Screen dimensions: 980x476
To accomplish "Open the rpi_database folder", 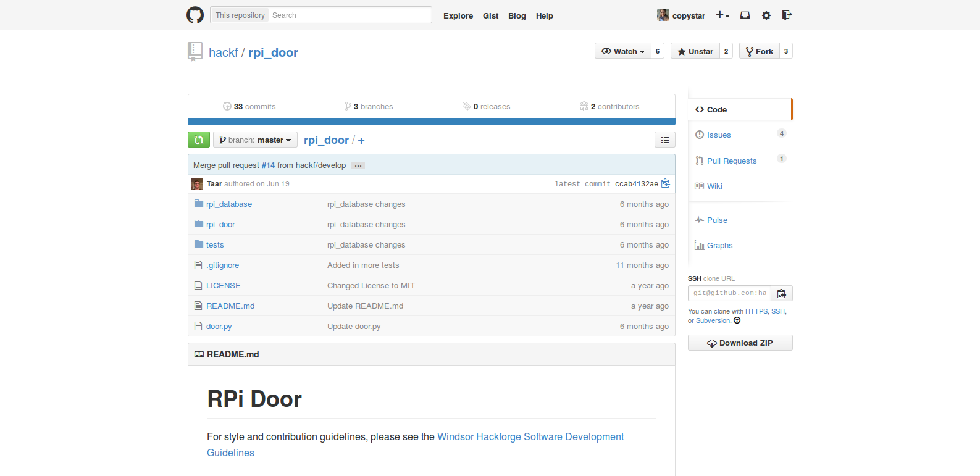I will point(229,204).
